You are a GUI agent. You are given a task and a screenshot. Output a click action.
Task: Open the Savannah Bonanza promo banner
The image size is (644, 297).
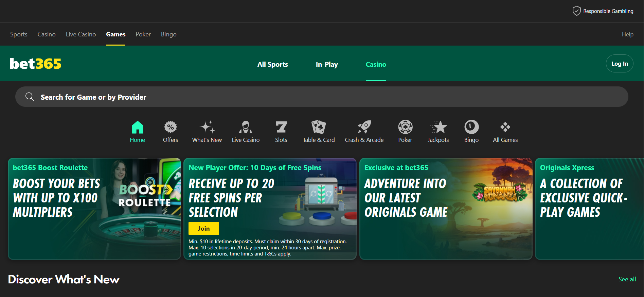[446, 209]
